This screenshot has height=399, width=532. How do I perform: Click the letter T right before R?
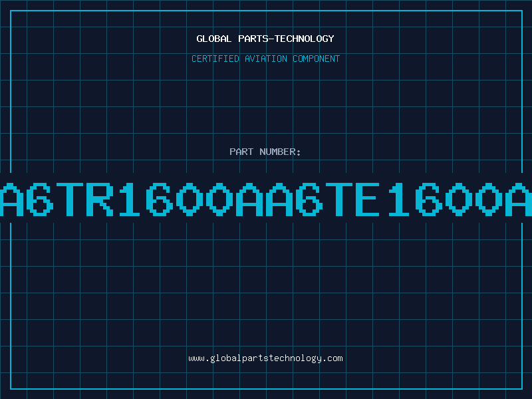(x=70, y=199)
